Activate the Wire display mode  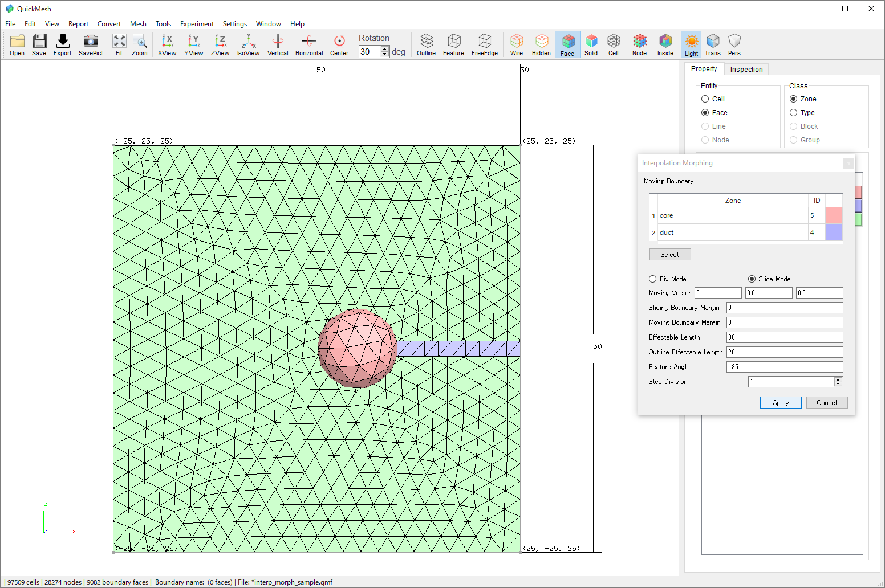pos(516,44)
